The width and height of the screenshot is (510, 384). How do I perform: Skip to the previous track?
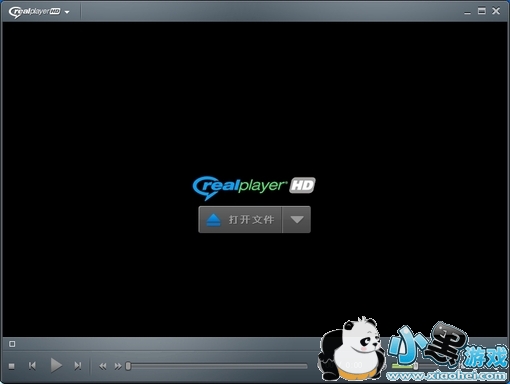[x=32, y=366]
